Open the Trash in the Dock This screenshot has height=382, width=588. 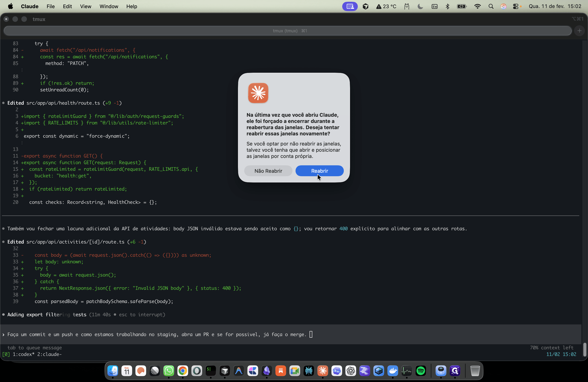(x=475, y=371)
